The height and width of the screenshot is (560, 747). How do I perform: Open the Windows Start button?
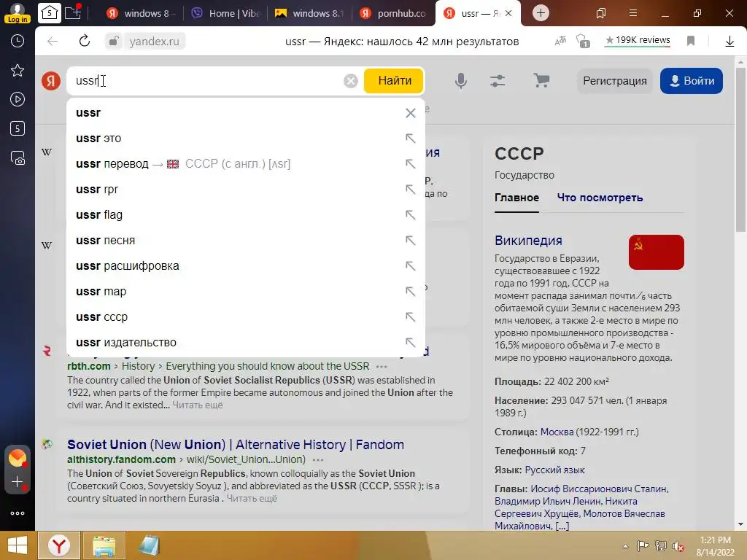pyautogui.click(x=18, y=545)
